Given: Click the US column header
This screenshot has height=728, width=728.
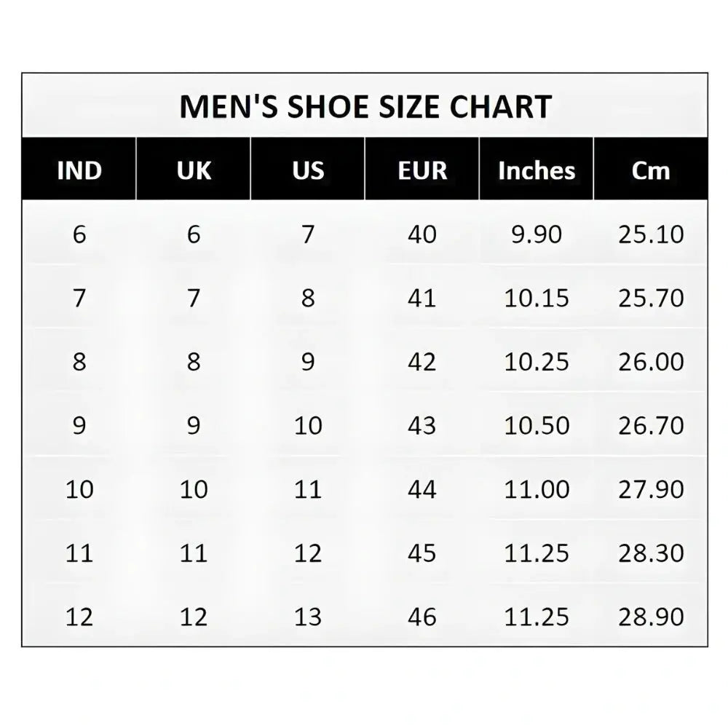Looking at the screenshot, I should click(308, 170).
